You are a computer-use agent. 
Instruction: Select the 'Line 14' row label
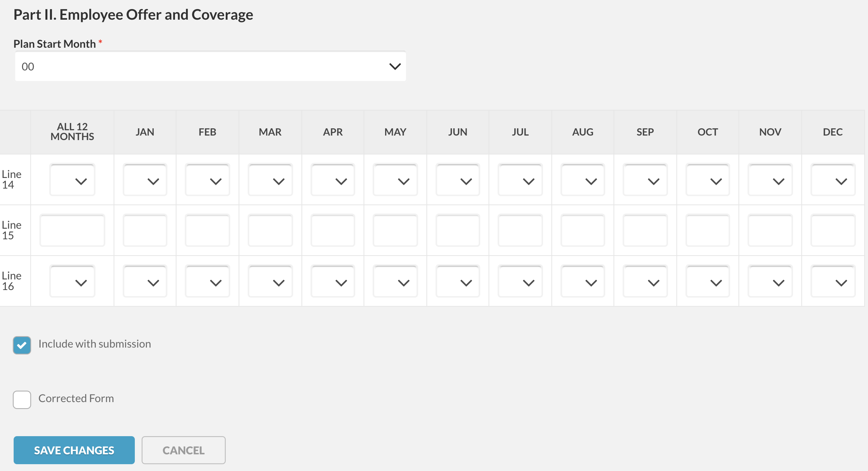coord(12,179)
